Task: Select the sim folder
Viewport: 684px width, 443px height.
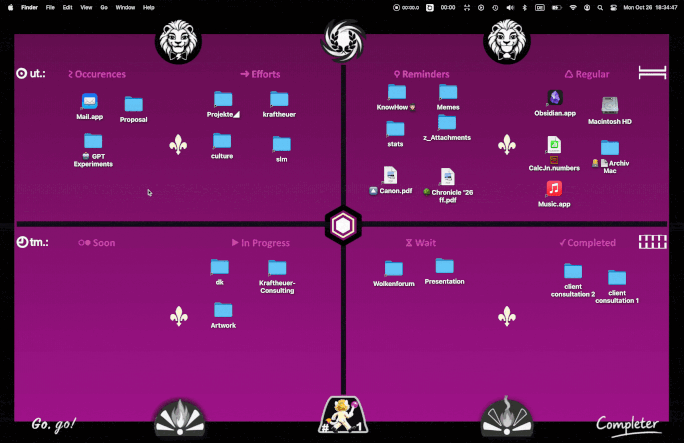Action: [282, 144]
